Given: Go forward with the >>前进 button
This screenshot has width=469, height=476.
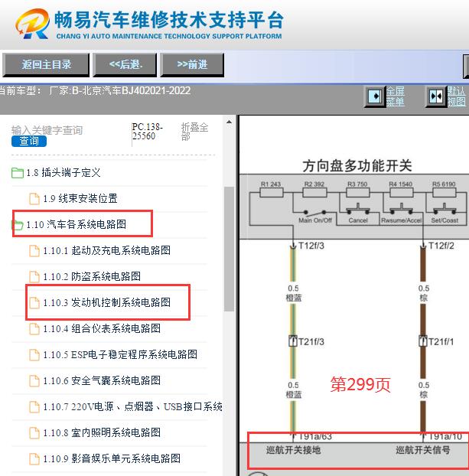Looking at the screenshot, I should pos(192,64).
